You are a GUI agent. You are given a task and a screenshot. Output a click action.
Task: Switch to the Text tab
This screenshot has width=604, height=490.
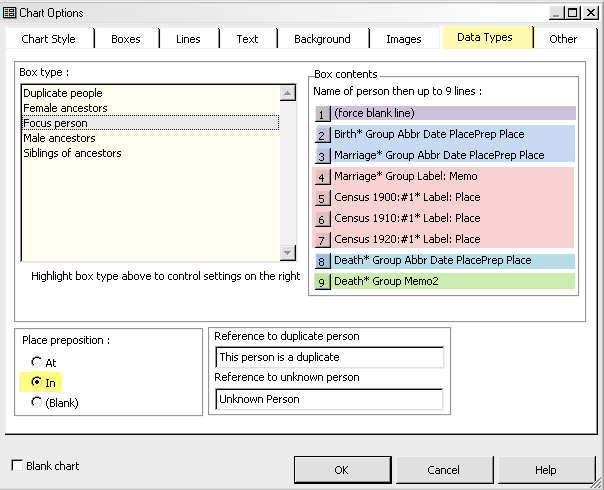point(247,39)
